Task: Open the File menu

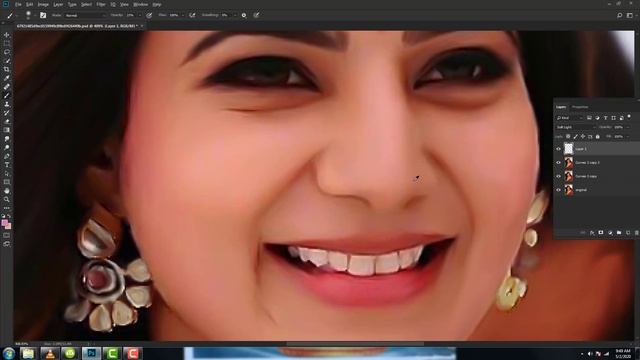Action: 18,4
